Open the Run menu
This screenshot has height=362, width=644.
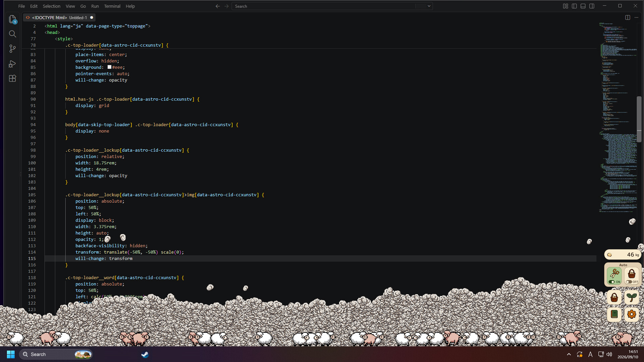(x=95, y=6)
